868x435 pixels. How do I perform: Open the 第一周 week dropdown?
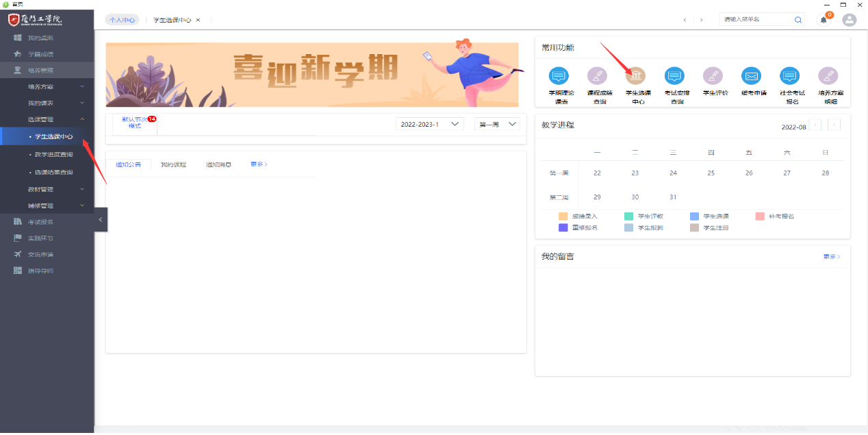coord(497,124)
